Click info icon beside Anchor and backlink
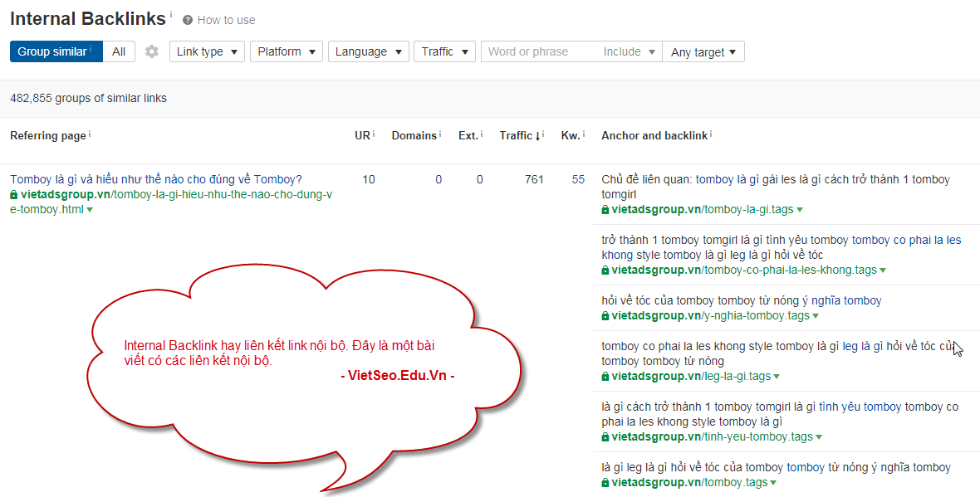The height and width of the screenshot is (497, 980). tap(711, 134)
